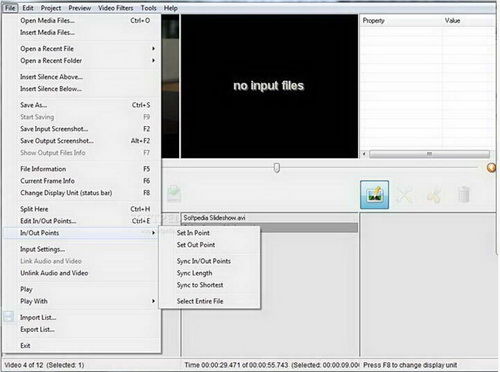
Task: Select Split Here menu entry
Action: click(x=34, y=209)
